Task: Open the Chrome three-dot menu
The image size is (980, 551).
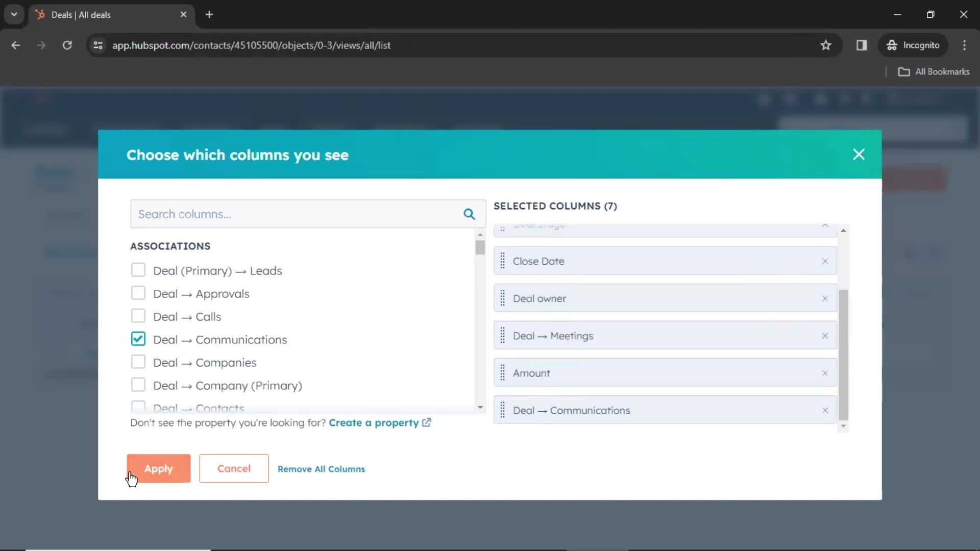Action: (x=964, y=45)
